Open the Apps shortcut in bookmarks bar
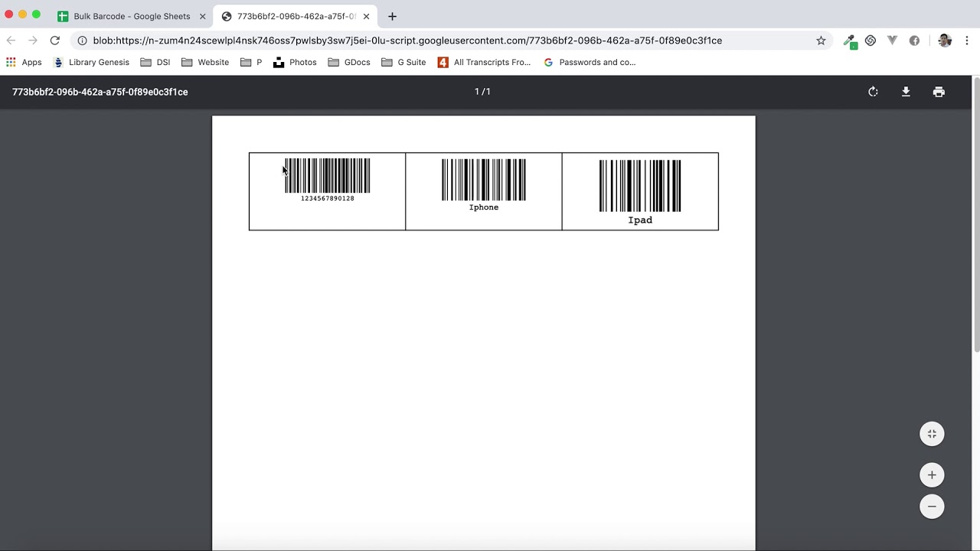This screenshot has height=551, width=980. (x=24, y=62)
